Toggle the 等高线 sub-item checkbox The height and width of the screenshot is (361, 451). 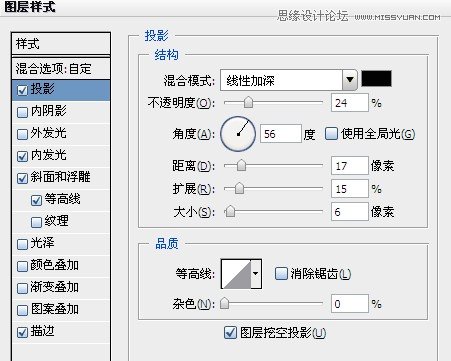(36, 200)
